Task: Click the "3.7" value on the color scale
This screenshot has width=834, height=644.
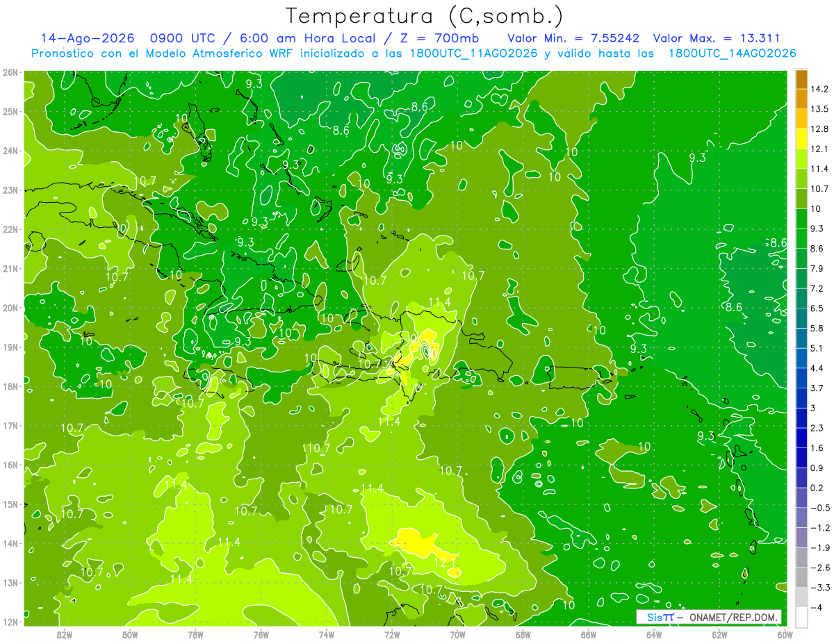Action: tap(817, 388)
